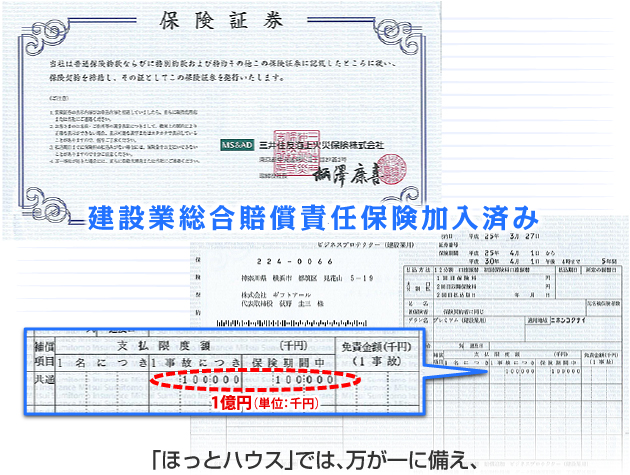Click the square red company stamp
The height and width of the screenshot is (475, 630).
[x=297, y=153]
